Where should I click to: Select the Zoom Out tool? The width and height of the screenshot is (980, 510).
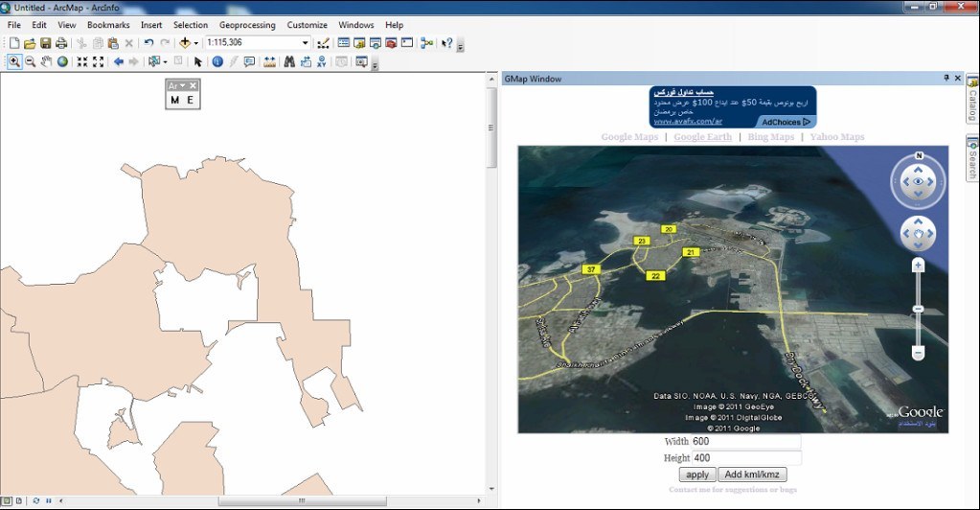click(x=30, y=62)
